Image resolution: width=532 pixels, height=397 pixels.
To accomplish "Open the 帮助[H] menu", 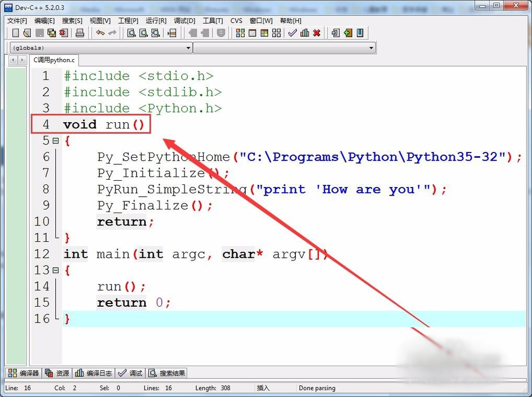I will pyautogui.click(x=290, y=21).
